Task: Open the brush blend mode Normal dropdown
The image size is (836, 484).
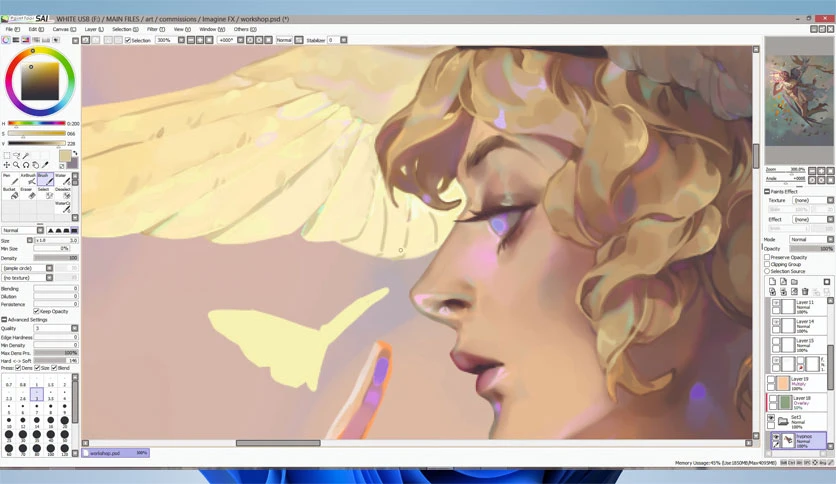Action: 23,230
